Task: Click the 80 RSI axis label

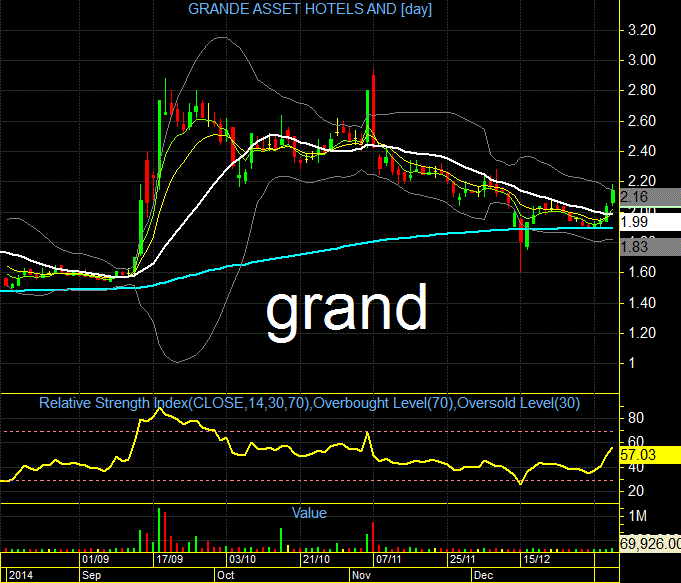Action: [636, 418]
